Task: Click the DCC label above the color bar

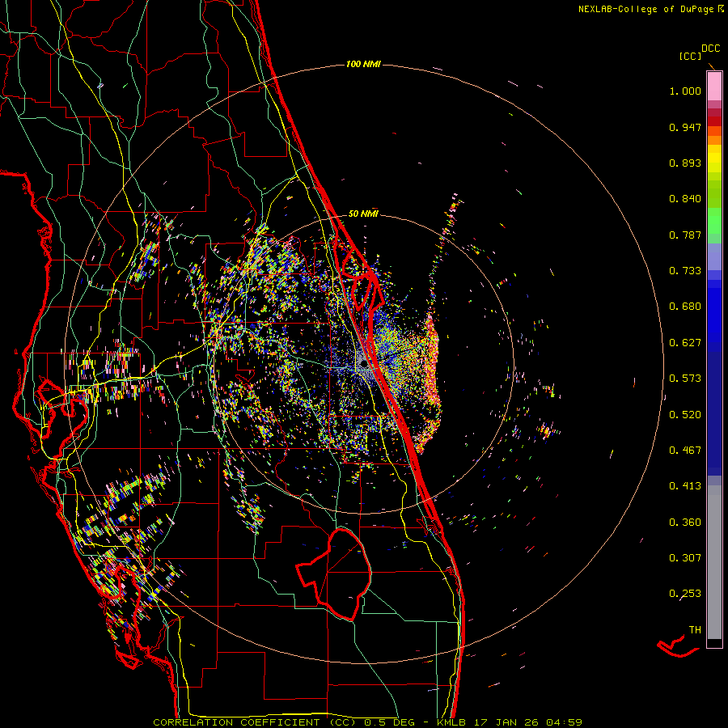Action: point(710,49)
